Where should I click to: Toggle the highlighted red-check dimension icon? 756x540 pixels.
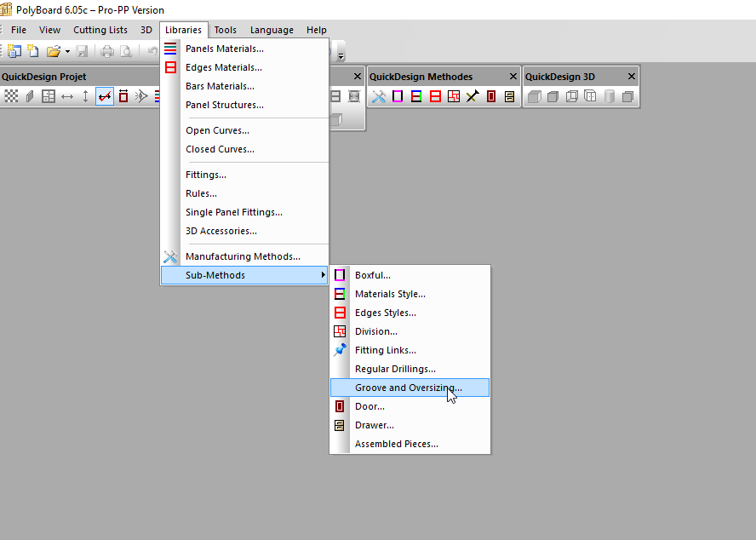click(105, 96)
